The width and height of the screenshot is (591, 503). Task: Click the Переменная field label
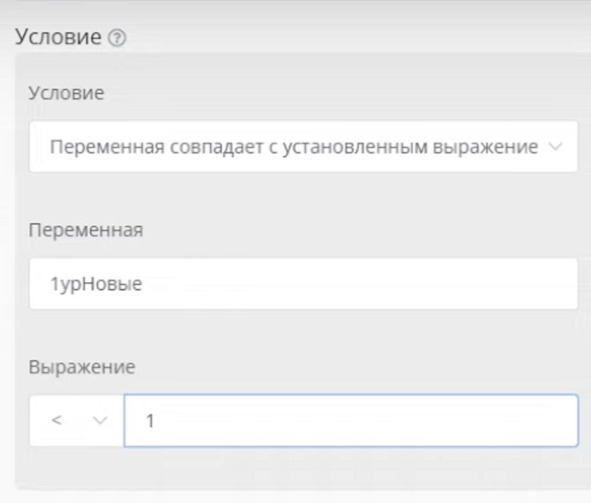[86, 230]
